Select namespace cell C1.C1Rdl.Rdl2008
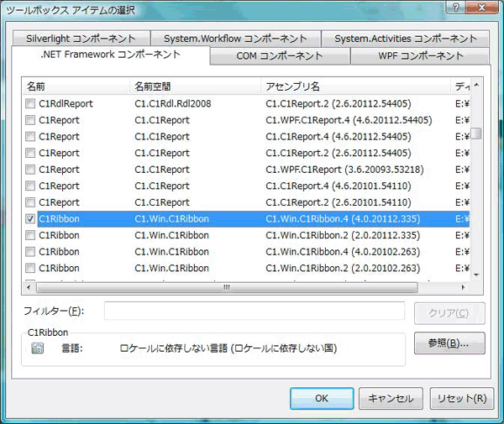This screenshot has width=504, height=424. click(x=173, y=103)
